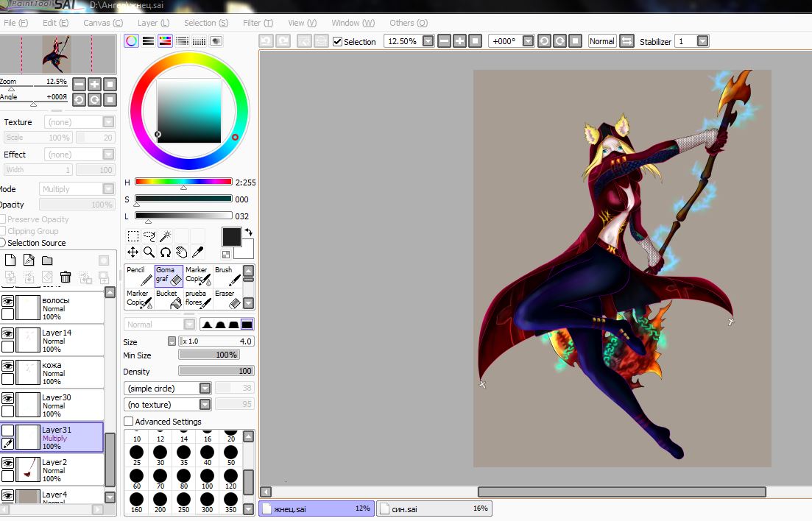Viewport: 812px width, 521px height.
Task: Toggle the transparent color checkerboard icon
Action: coord(226,255)
